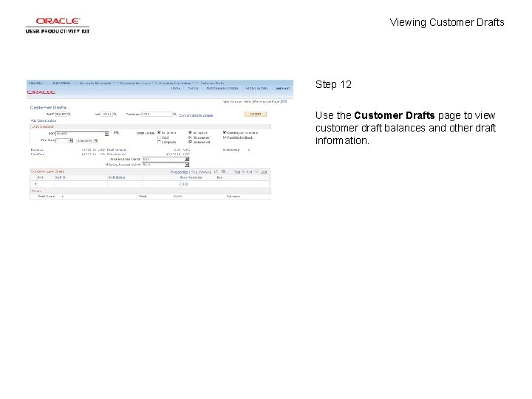The image size is (532, 399).
Task: Toggle the Pending Acceptance checkbox
Action: coord(225,133)
